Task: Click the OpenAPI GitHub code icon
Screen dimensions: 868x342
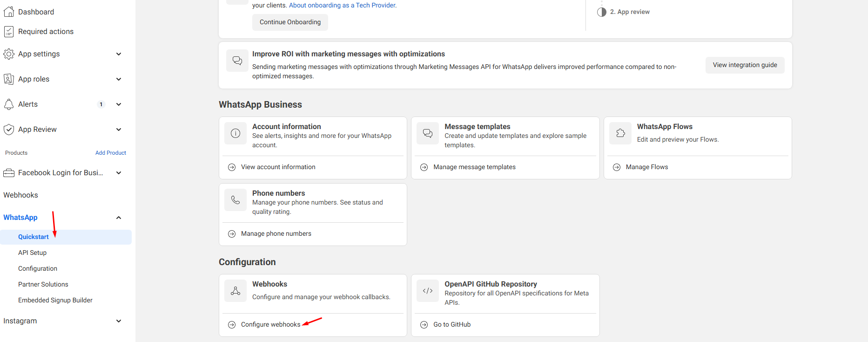Action: (428, 291)
